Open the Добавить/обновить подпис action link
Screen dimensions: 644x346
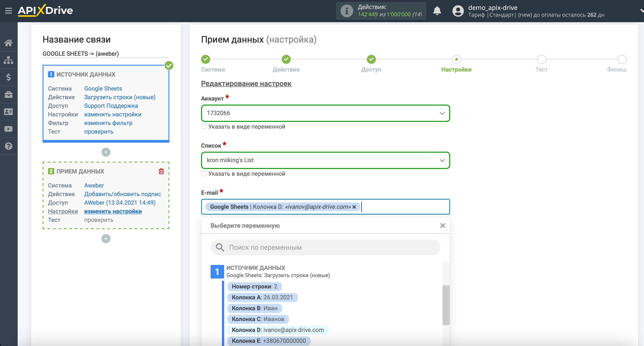(123, 194)
